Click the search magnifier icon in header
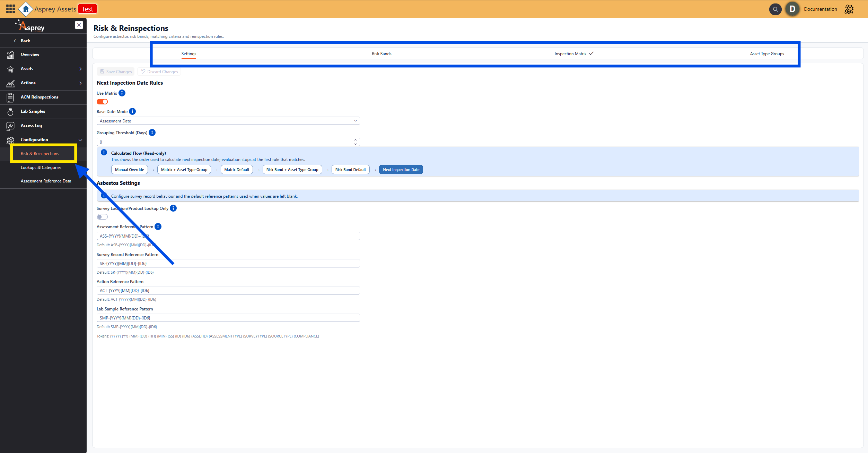868x453 pixels. [775, 9]
